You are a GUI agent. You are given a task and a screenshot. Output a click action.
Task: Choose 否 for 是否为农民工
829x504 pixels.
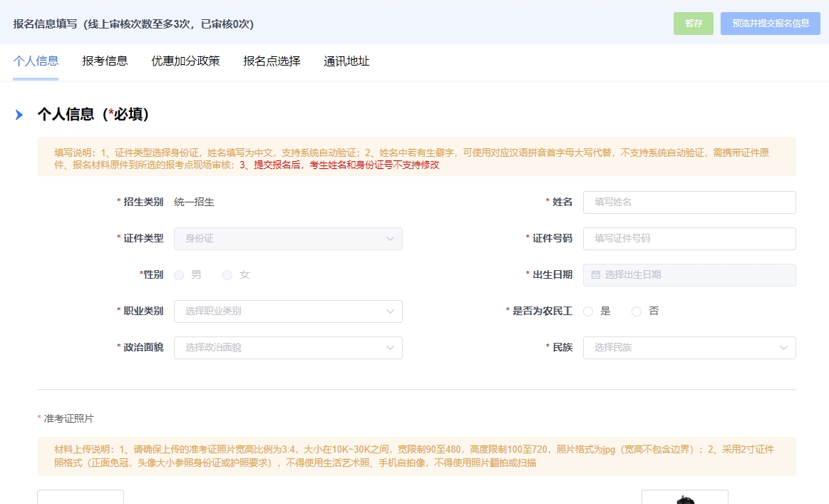click(x=637, y=312)
